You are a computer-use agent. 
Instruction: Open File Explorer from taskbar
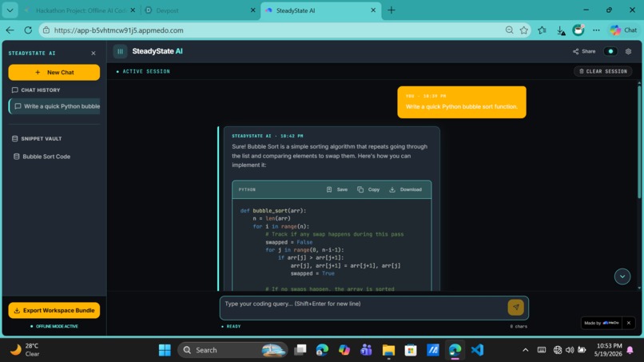(x=388, y=350)
